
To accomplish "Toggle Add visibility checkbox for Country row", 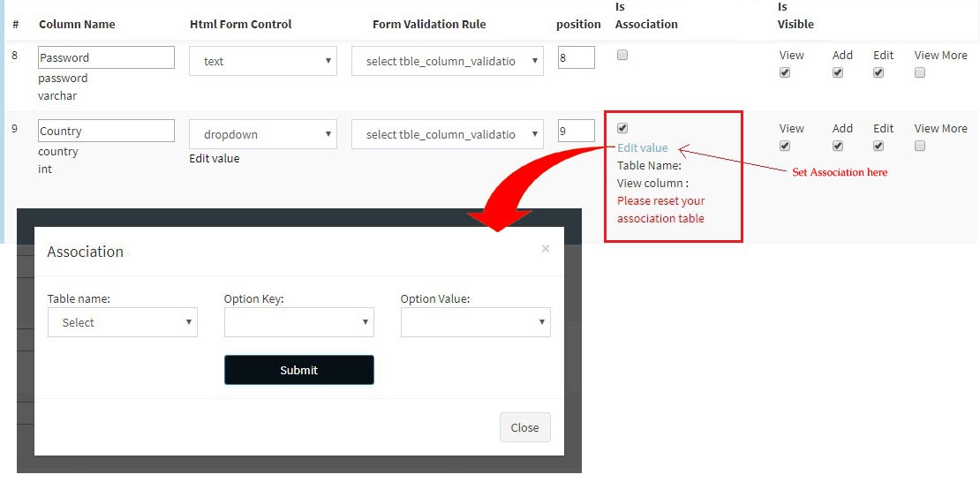I will (838, 147).
